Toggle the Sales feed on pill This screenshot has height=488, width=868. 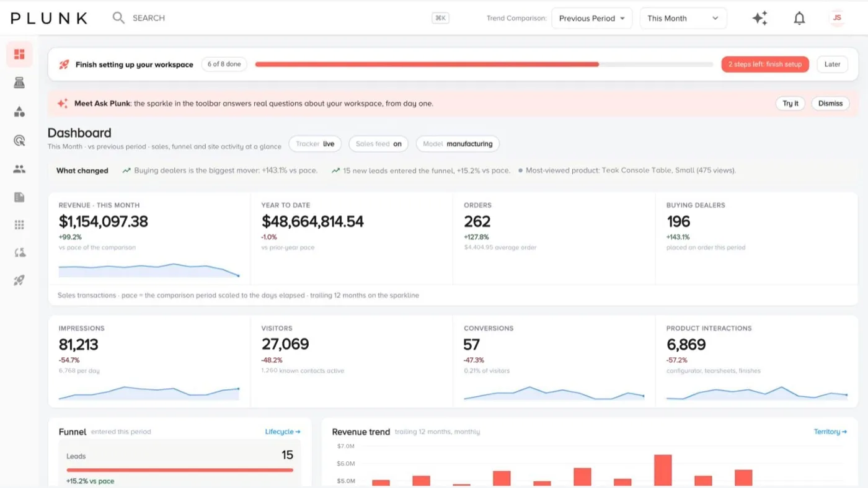coord(379,144)
